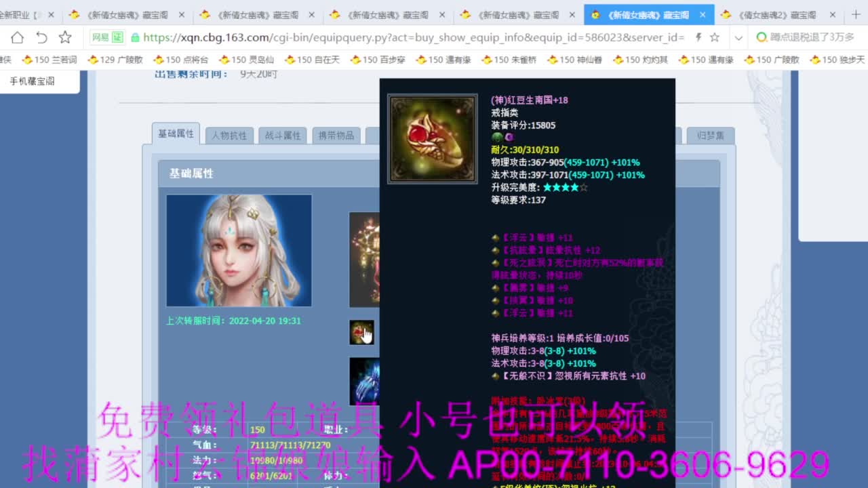Click the character portrait image
This screenshot has height=488, width=868.
pos(239,251)
